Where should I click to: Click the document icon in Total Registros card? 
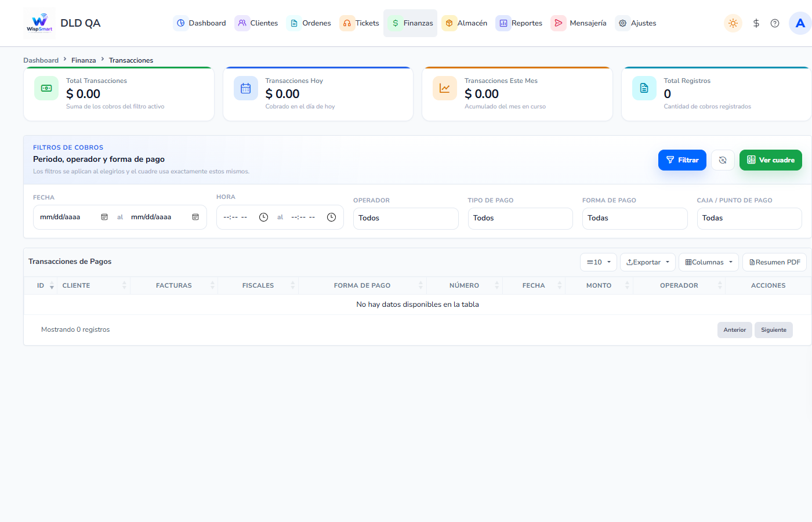[644, 88]
